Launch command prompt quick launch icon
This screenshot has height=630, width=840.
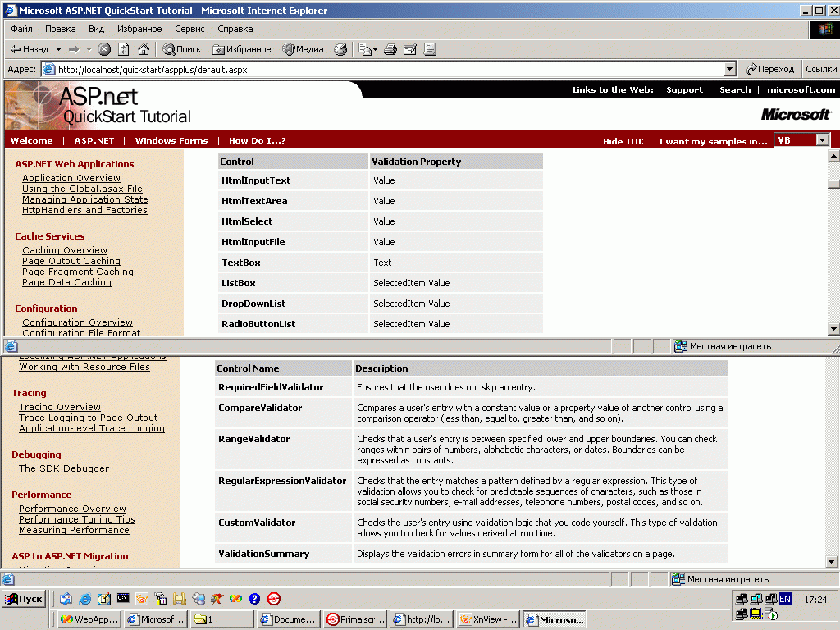coord(123,598)
